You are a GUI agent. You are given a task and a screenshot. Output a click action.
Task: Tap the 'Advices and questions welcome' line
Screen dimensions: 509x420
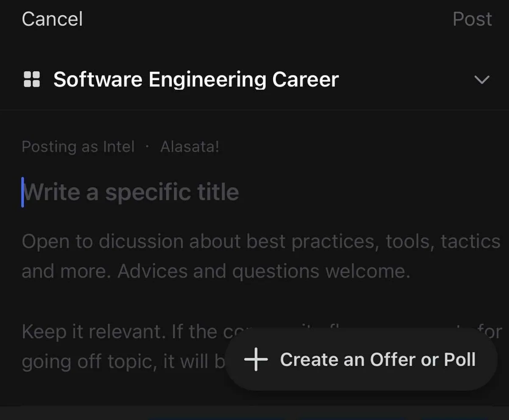(263, 271)
